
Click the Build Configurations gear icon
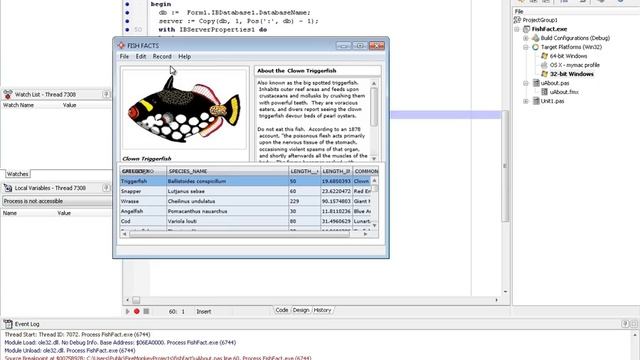click(x=536, y=38)
